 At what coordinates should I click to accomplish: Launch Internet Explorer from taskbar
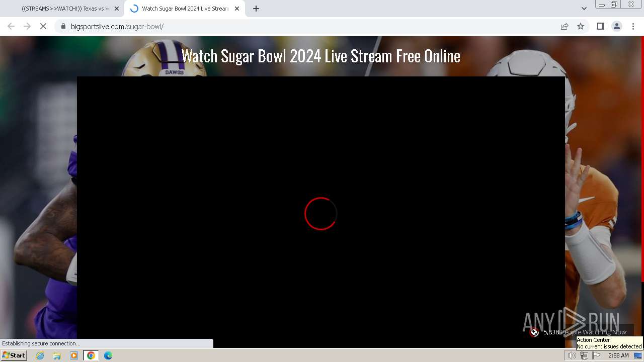(x=40, y=355)
